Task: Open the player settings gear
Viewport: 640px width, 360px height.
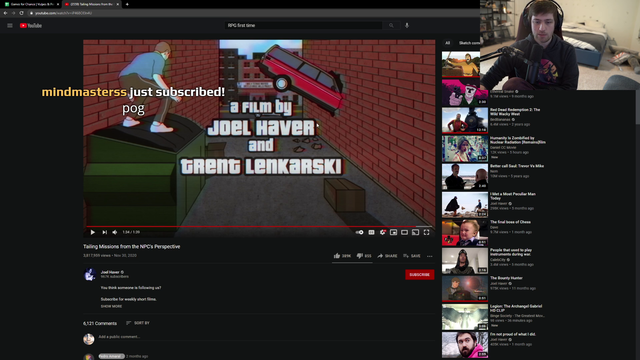Action: (382, 232)
